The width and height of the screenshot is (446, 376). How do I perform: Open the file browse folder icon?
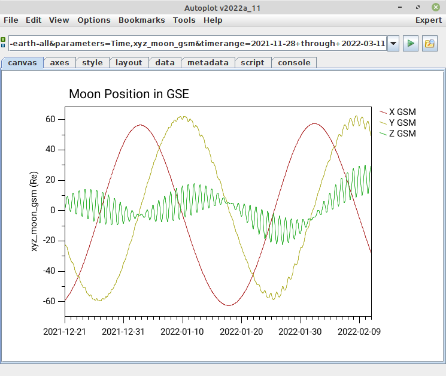click(430, 44)
